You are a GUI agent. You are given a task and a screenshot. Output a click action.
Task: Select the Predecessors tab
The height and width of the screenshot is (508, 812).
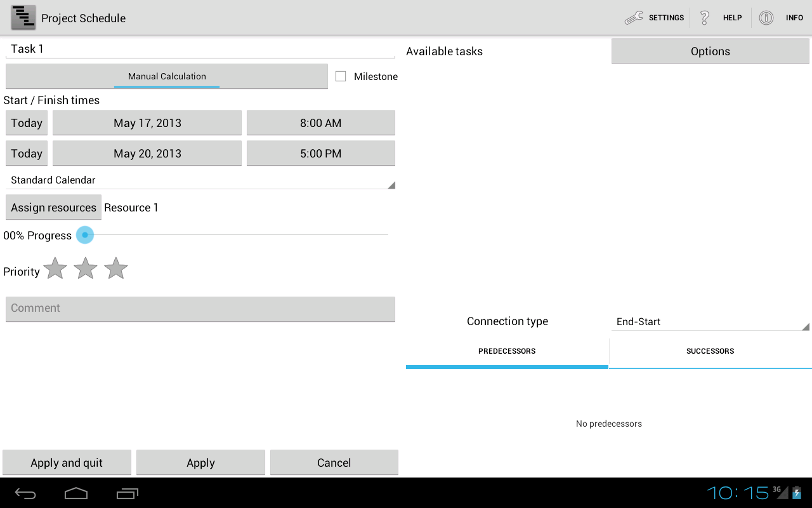[x=507, y=351]
